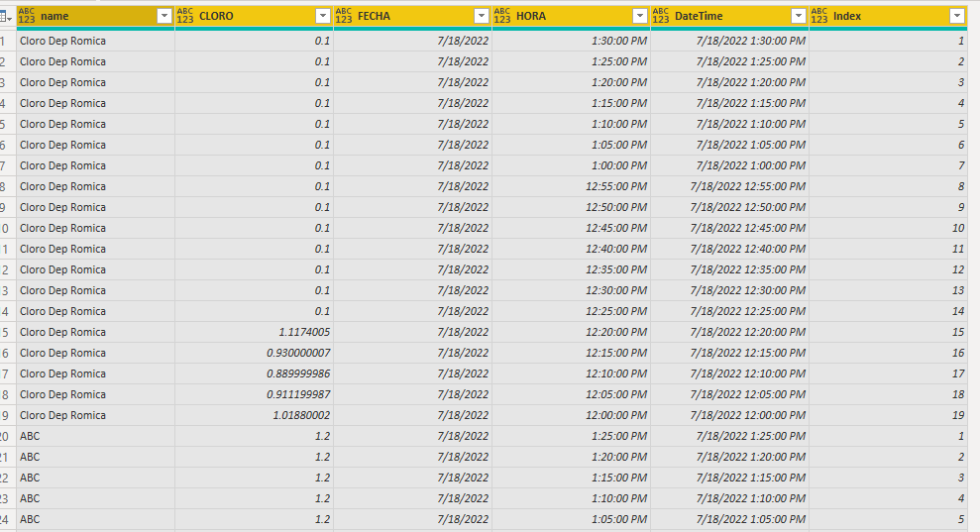Click DateTime cell 7/18/2022 12:00:00 PM

730,415
